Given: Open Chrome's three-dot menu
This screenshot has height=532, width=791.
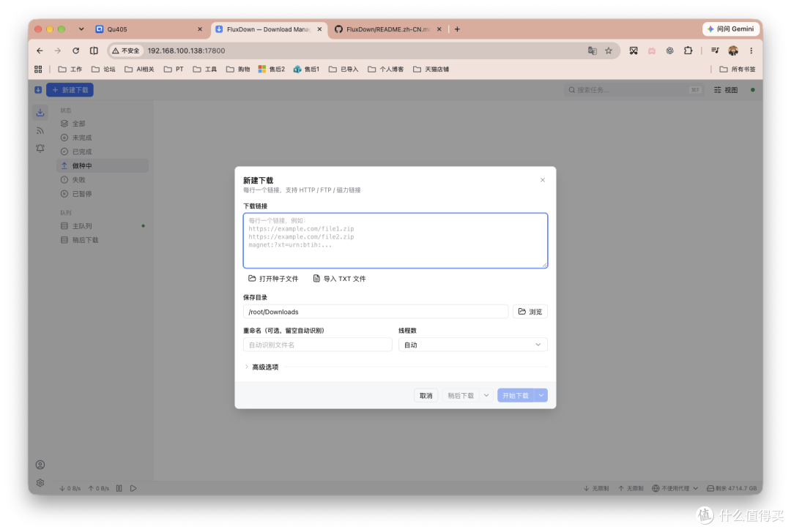Looking at the screenshot, I should pos(751,50).
